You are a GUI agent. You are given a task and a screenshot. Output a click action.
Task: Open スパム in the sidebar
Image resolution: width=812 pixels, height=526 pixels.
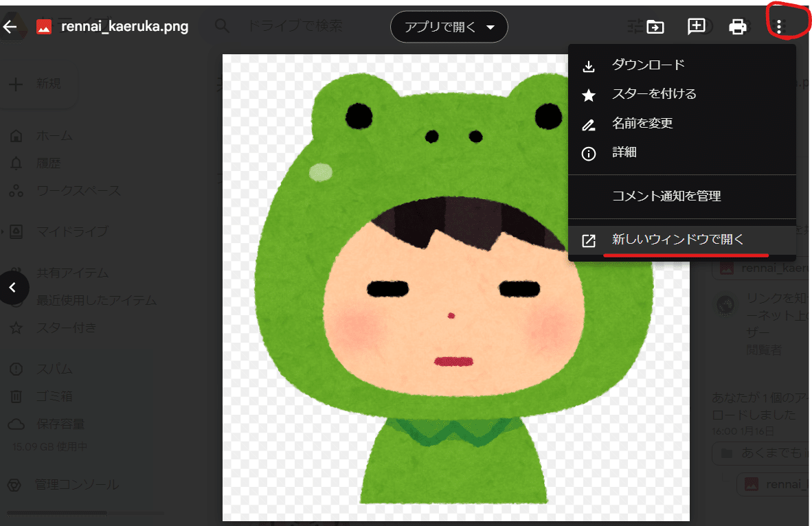pos(54,369)
